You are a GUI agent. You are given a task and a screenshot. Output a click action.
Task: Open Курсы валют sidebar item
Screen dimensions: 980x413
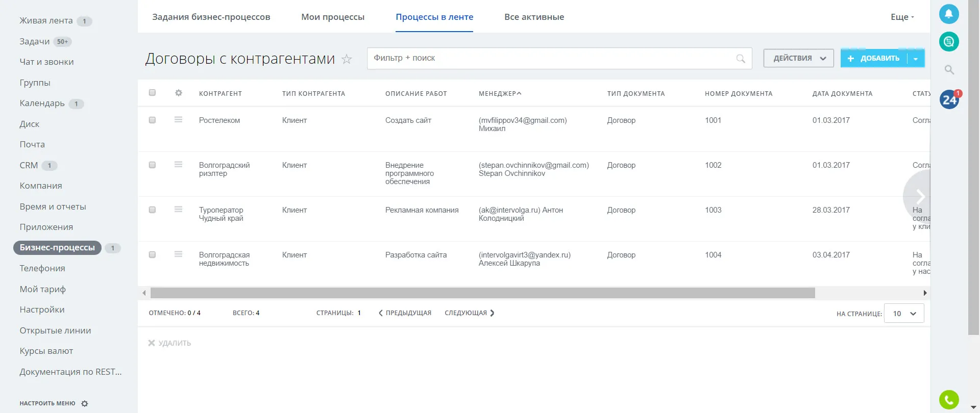pos(46,351)
